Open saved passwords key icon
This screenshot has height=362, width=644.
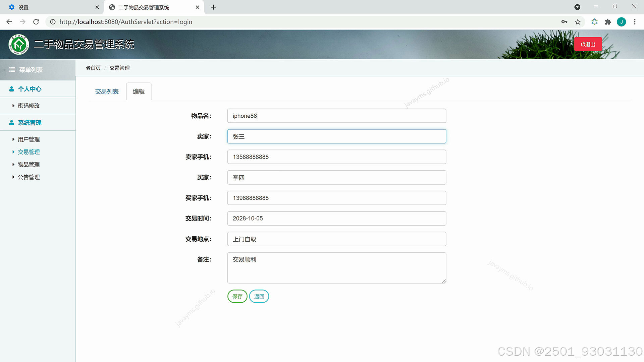[564, 22]
